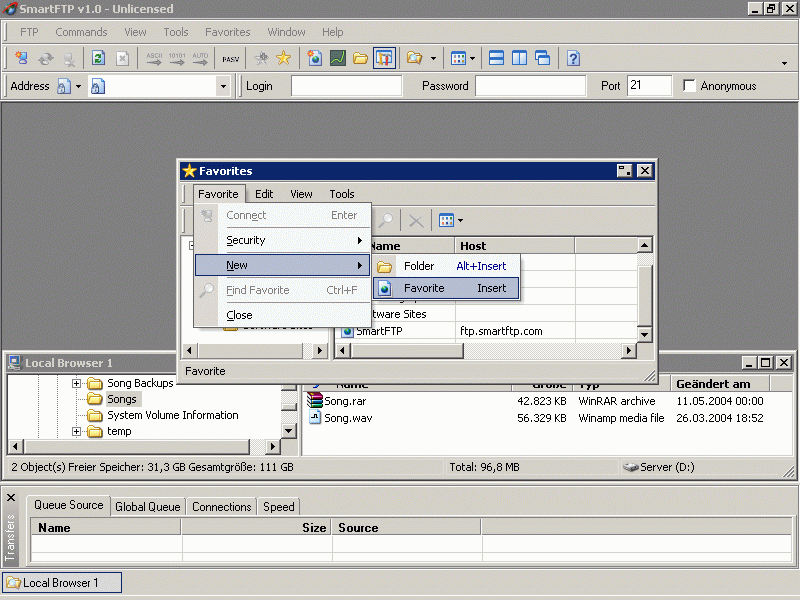Open the Address icon dropdown arrow
Viewport: 800px width, 600px height.
click(78, 86)
